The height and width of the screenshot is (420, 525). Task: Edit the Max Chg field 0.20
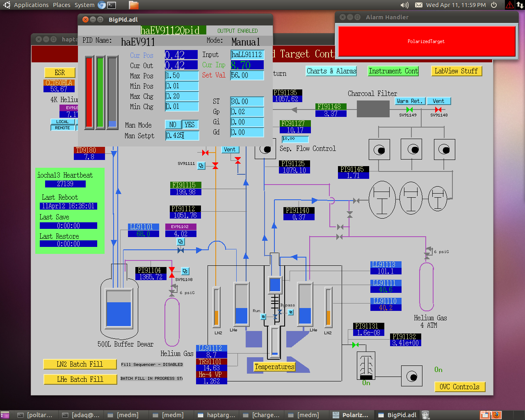tap(182, 96)
